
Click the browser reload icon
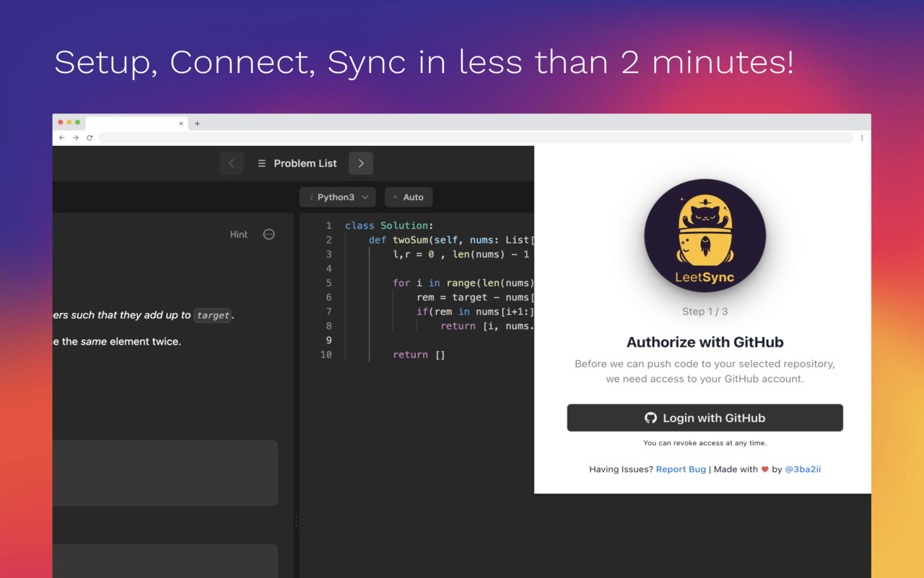(x=89, y=137)
